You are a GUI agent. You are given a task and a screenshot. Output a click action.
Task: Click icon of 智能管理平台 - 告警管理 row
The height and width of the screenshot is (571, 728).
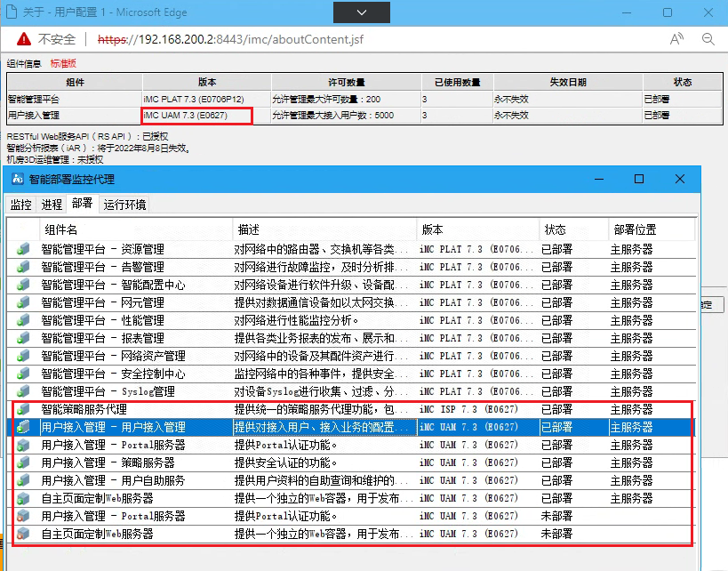(x=23, y=267)
